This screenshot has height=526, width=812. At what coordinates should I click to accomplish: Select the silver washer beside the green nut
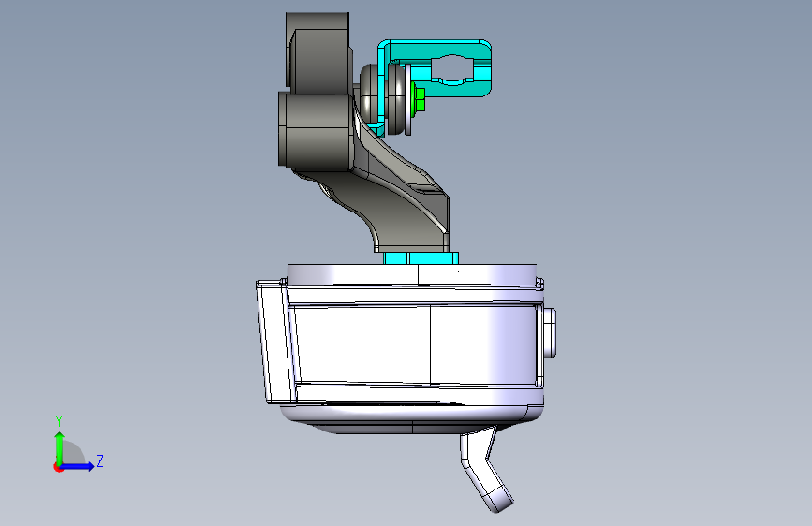click(x=407, y=100)
